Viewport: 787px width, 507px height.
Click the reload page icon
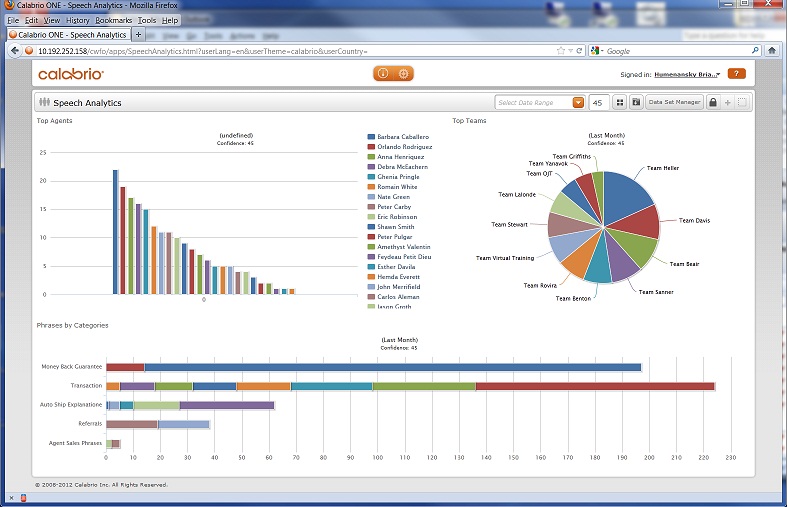pyautogui.click(x=579, y=51)
